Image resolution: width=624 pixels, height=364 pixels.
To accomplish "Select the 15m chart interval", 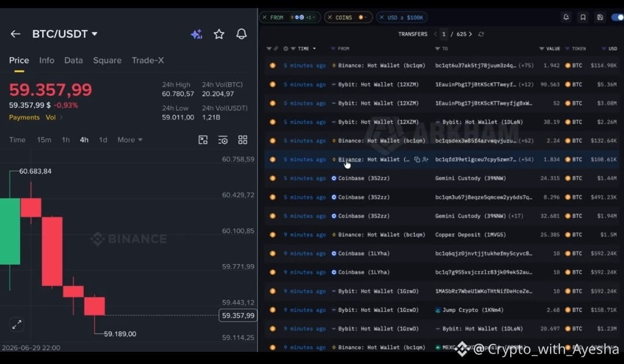I will [x=44, y=140].
